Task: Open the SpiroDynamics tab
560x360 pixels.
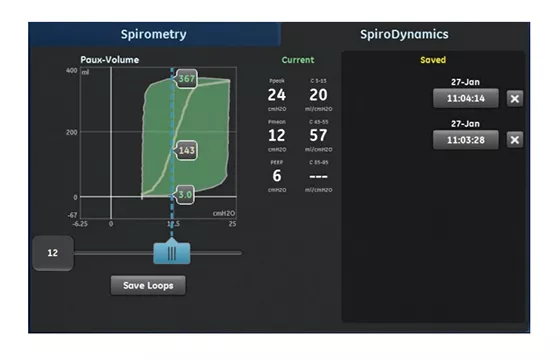Action: [x=405, y=34]
